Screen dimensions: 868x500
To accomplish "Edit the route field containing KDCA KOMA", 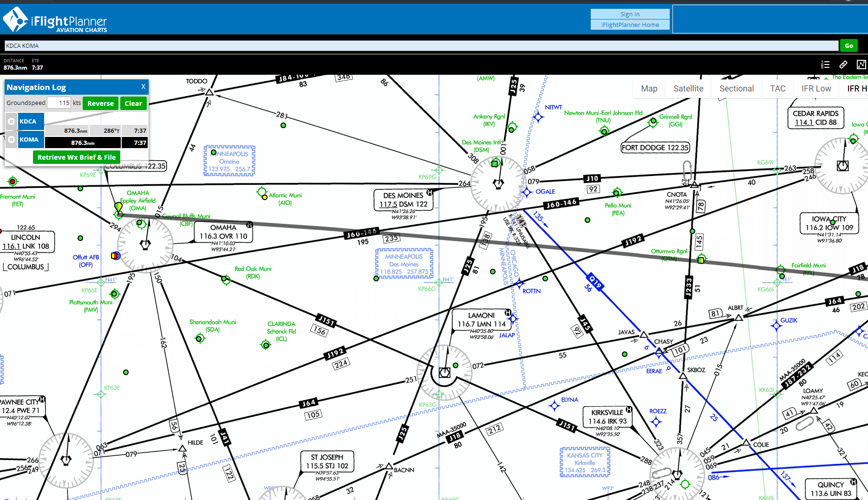I will click(x=421, y=45).
